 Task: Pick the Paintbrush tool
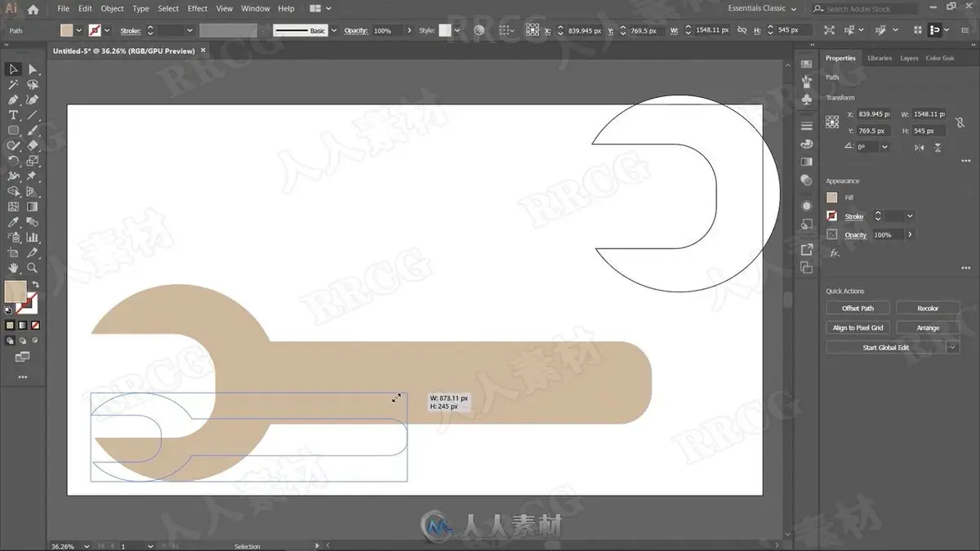(33, 131)
